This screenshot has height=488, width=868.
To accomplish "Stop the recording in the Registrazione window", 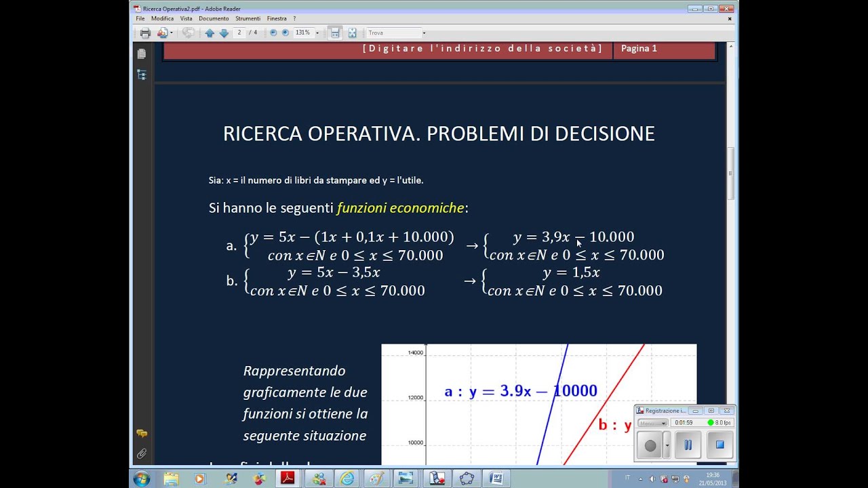I will click(x=720, y=445).
